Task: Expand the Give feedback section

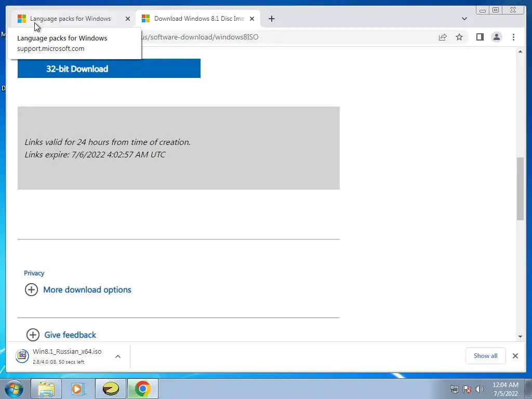Action: (x=33, y=335)
